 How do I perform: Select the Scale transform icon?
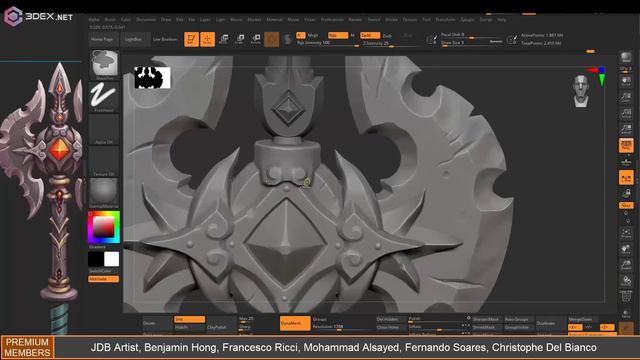coord(240,39)
